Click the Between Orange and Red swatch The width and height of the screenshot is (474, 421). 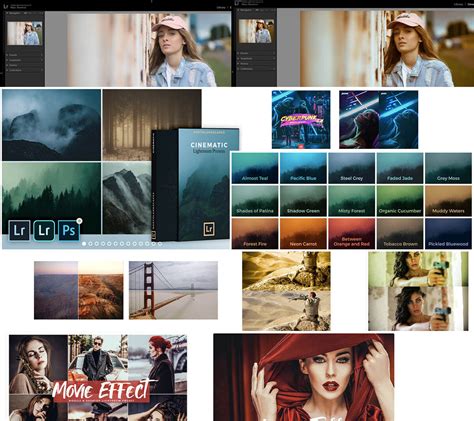click(x=352, y=234)
